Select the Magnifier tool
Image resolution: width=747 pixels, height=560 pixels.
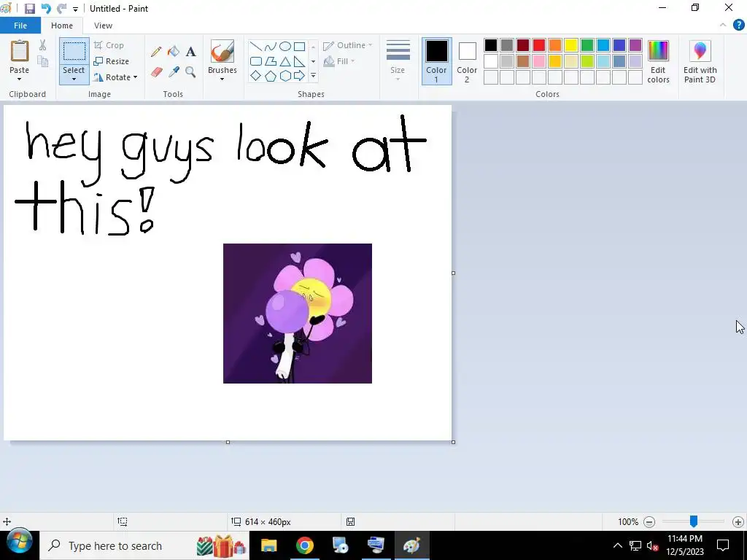(190, 72)
